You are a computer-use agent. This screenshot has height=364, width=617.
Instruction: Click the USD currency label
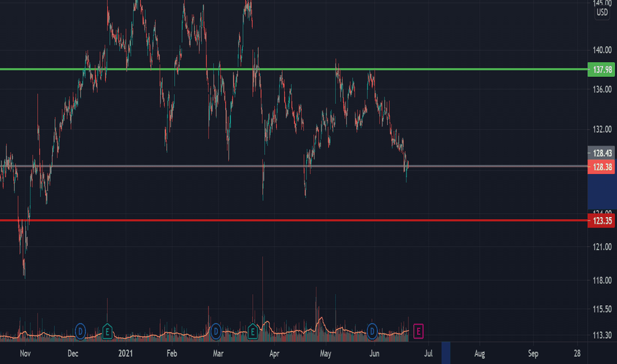tap(602, 13)
